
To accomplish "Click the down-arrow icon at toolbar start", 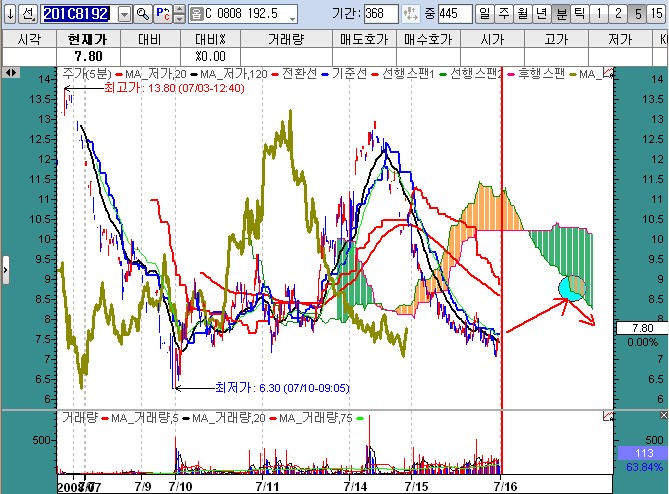I will [x=9, y=15].
